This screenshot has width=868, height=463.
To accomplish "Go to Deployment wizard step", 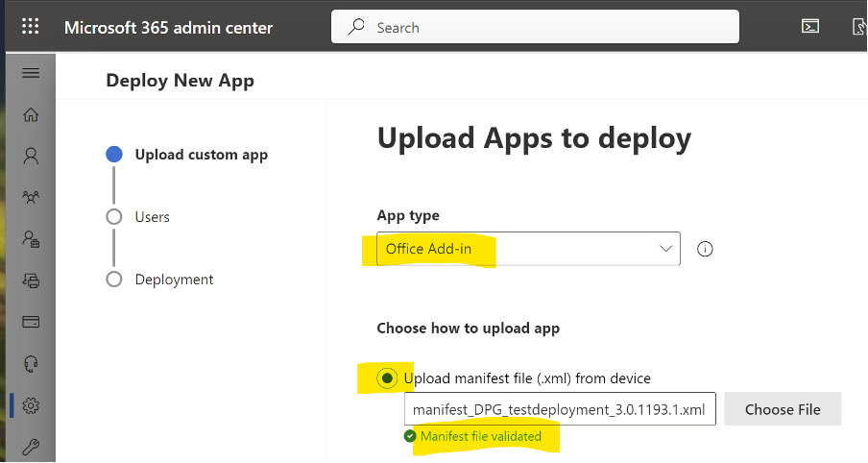I will tap(174, 280).
